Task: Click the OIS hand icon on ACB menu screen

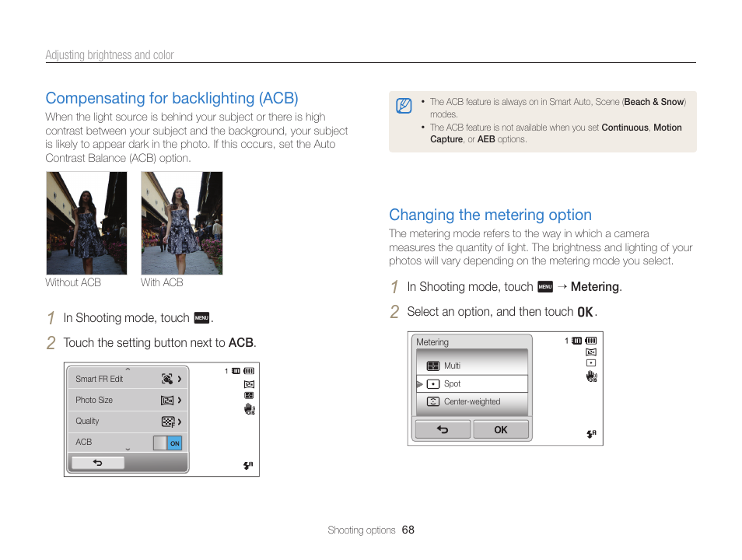Action: (x=250, y=409)
